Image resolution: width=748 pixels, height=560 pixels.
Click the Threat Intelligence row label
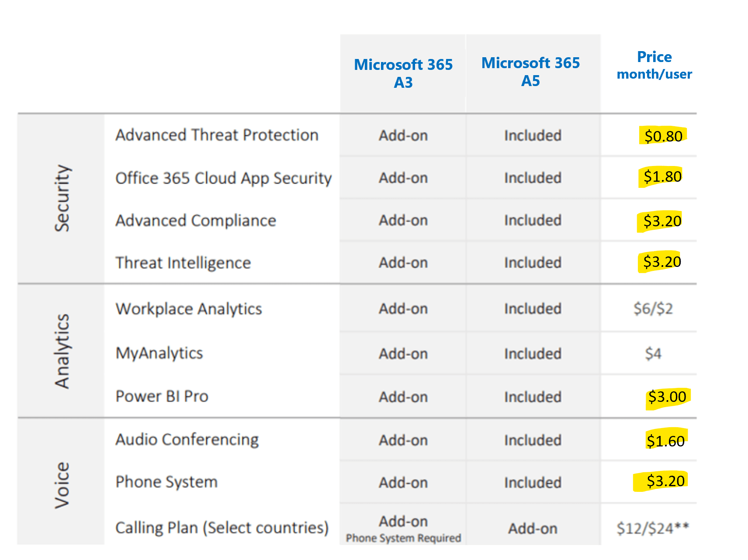click(x=183, y=263)
